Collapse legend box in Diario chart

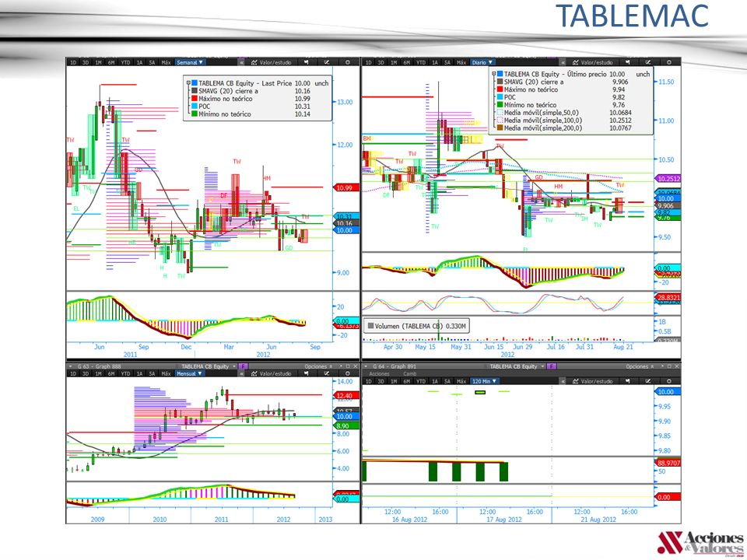click(x=494, y=74)
